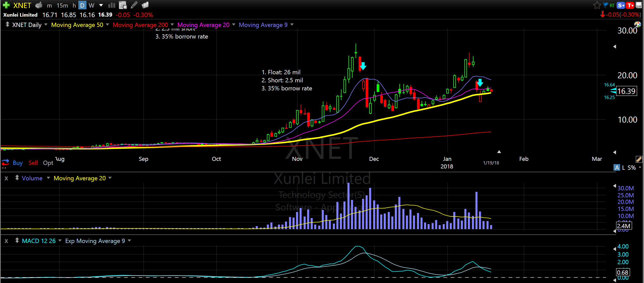Open the timeframe list dropdown arrow after W
644x283 pixels.
coord(101,5)
